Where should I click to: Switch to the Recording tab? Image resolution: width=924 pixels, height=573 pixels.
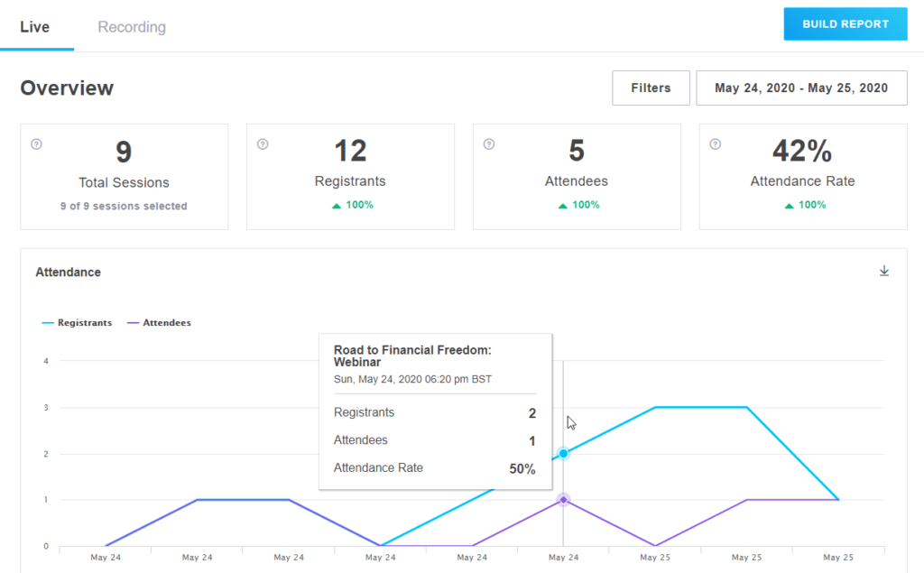(x=132, y=27)
